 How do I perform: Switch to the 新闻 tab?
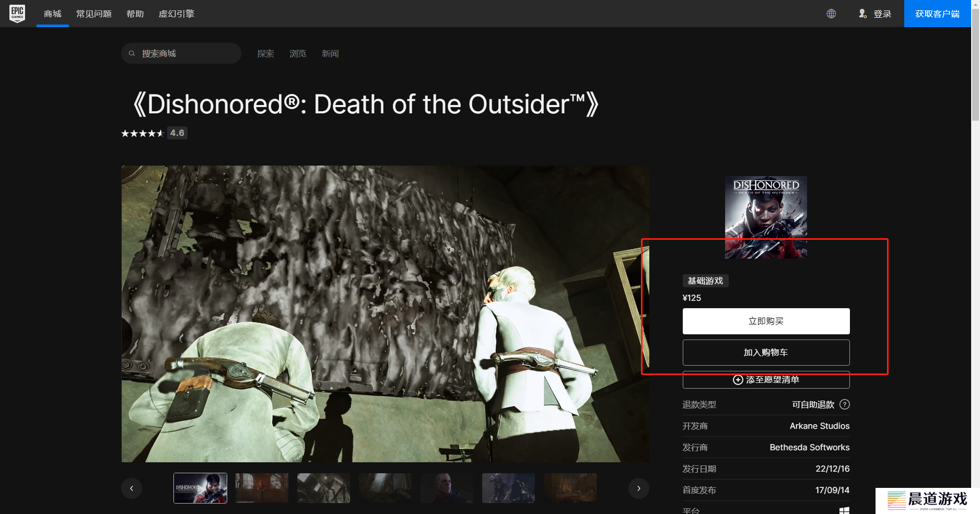tap(330, 54)
